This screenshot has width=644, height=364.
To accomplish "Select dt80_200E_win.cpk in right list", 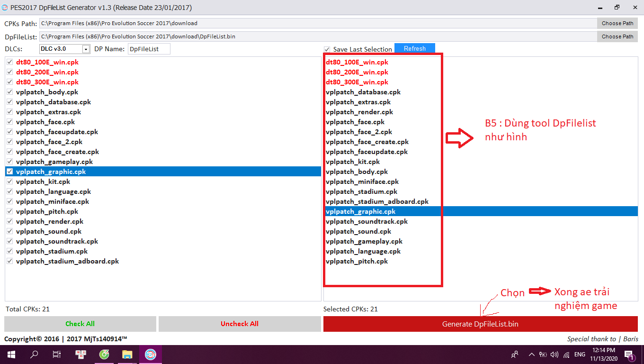I will (x=357, y=72).
